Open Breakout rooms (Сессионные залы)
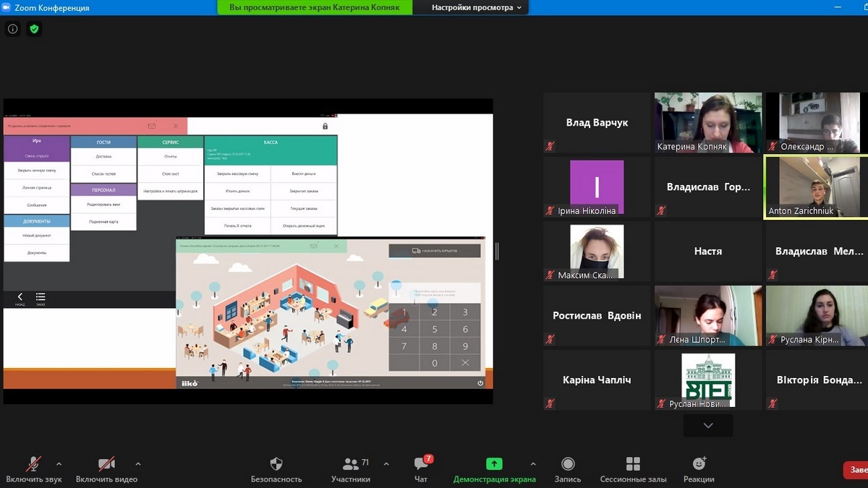 click(x=633, y=469)
